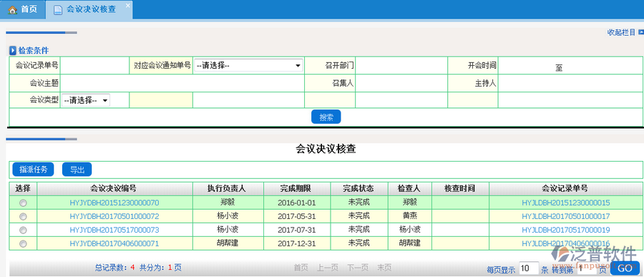Click the 收起栏目 link
644x277 pixels.
click(621, 32)
